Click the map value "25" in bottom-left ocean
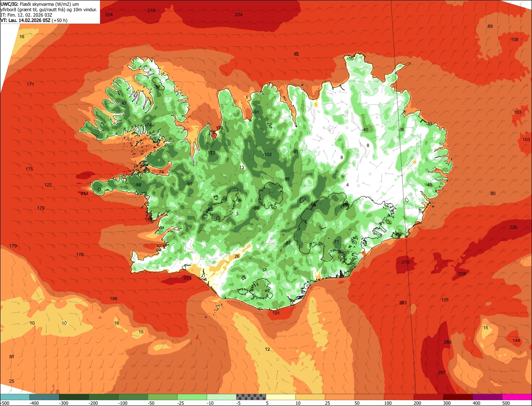532x406 pixels. click(12, 381)
